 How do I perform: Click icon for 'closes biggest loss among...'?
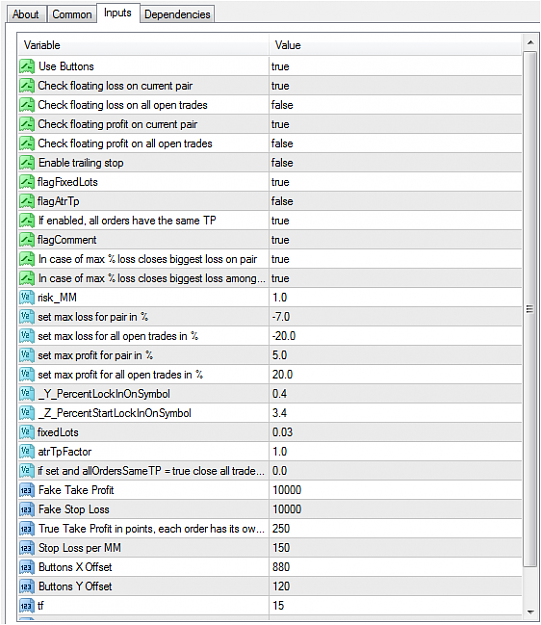click(x=27, y=278)
